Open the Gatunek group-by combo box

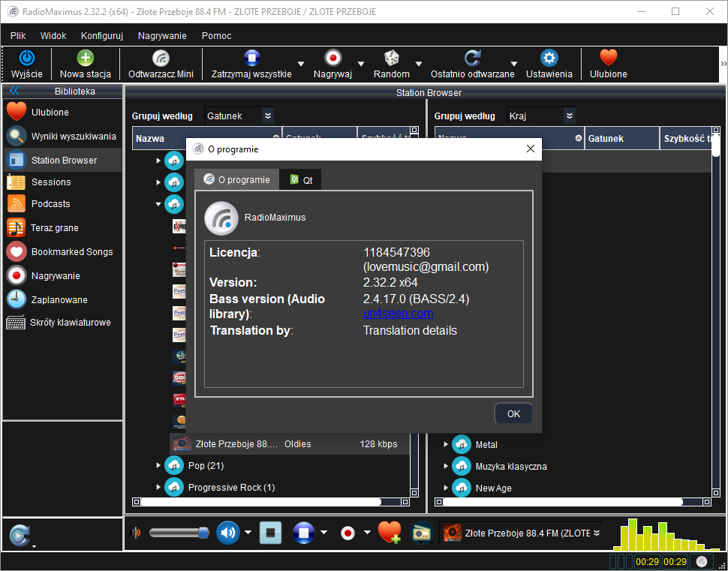(x=239, y=116)
